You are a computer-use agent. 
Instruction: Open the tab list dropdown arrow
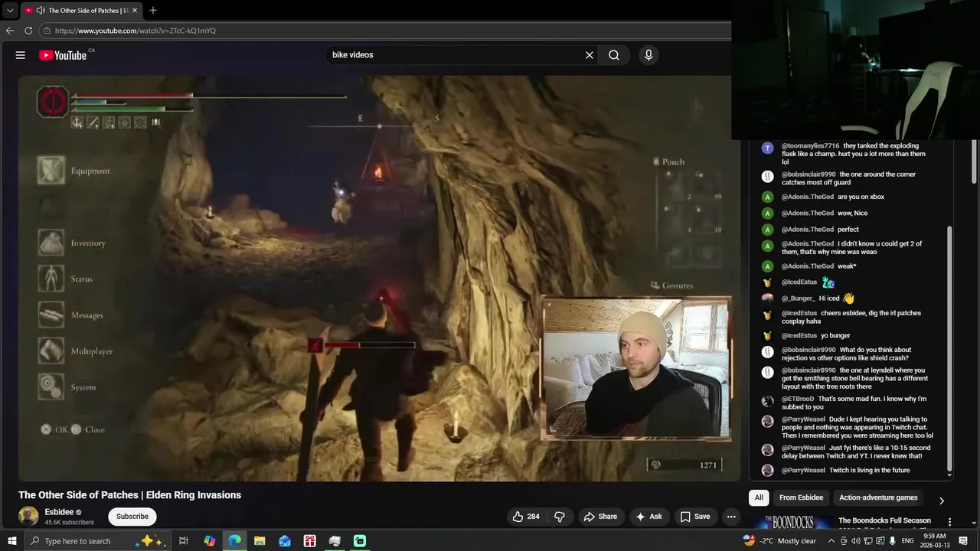(x=10, y=11)
